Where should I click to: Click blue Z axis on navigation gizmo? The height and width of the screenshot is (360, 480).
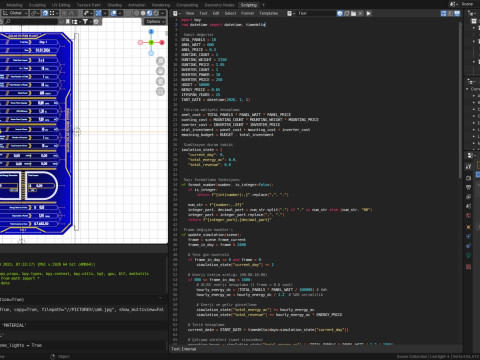pos(151,32)
